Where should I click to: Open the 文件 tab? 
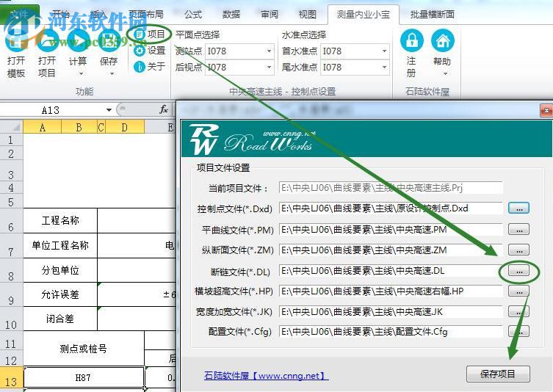[x=19, y=14]
